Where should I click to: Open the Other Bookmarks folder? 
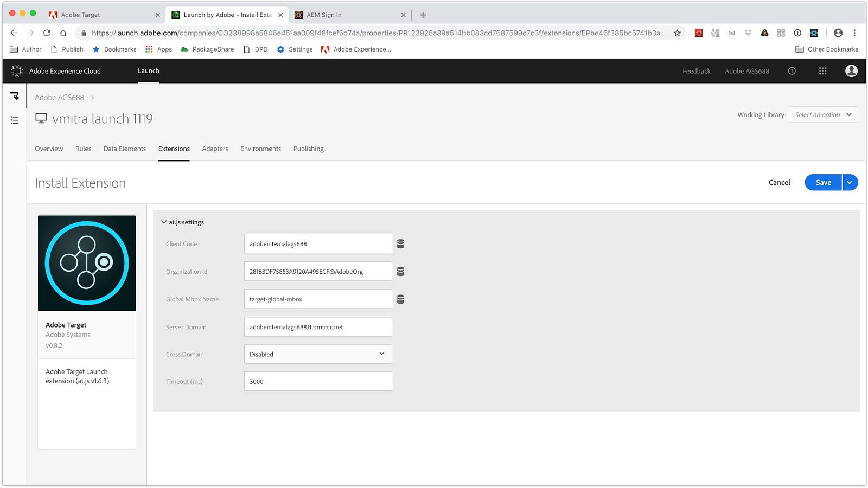pyautogui.click(x=827, y=49)
